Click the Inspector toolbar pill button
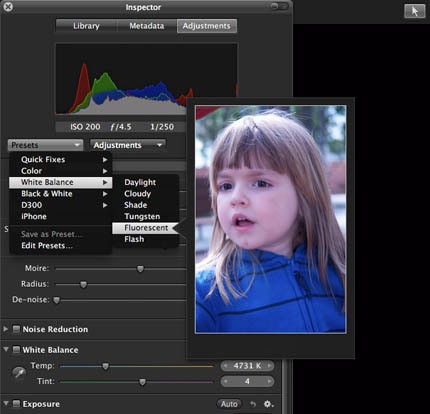430x414 pixels. pyautogui.click(x=279, y=6)
